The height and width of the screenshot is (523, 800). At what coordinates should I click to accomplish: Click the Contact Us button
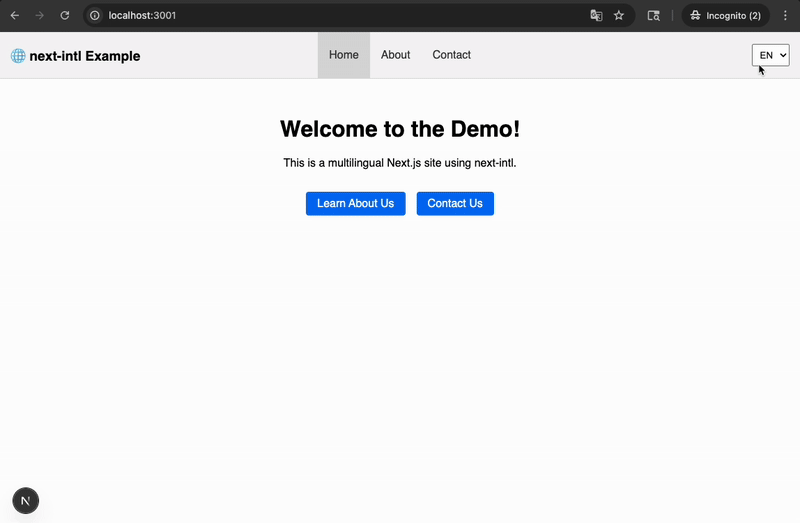[x=455, y=204]
